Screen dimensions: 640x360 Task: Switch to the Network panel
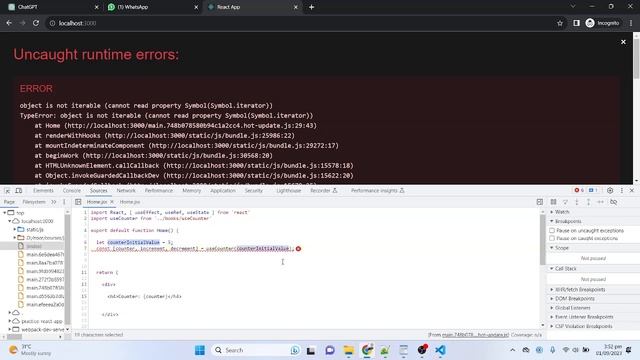click(x=126, y=191)
